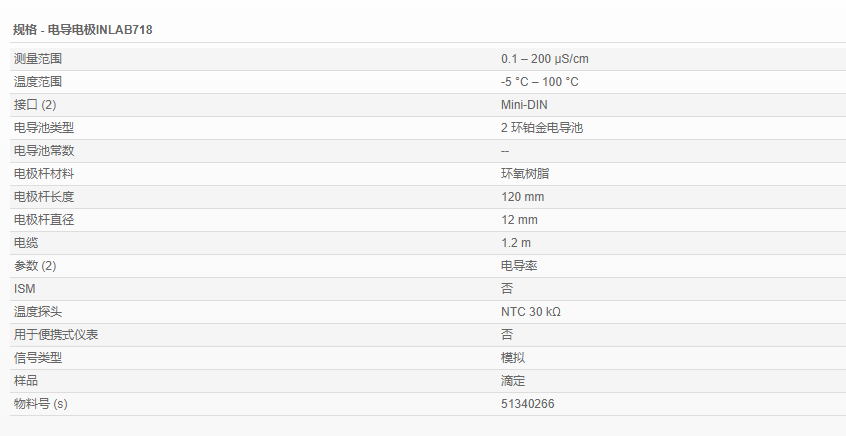
Task: Click the ISM row label
Action: coord(24,289)
